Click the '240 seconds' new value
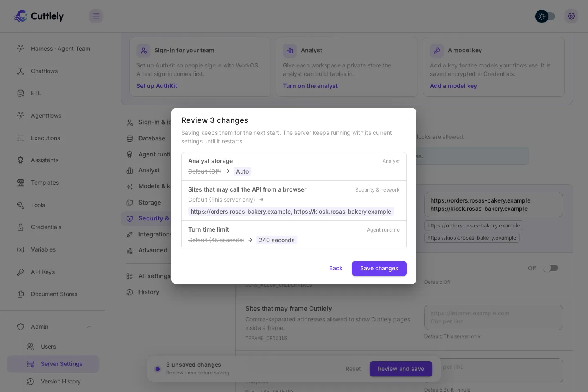Image resolution: width=588 pixels, height=392 pixels. [276, 240]
